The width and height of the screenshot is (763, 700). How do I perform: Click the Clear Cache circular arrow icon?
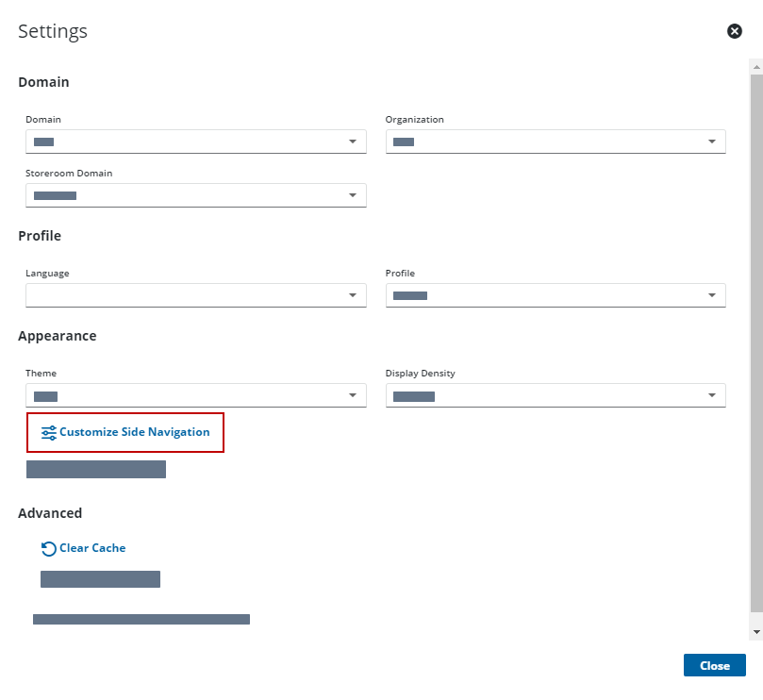49,548
